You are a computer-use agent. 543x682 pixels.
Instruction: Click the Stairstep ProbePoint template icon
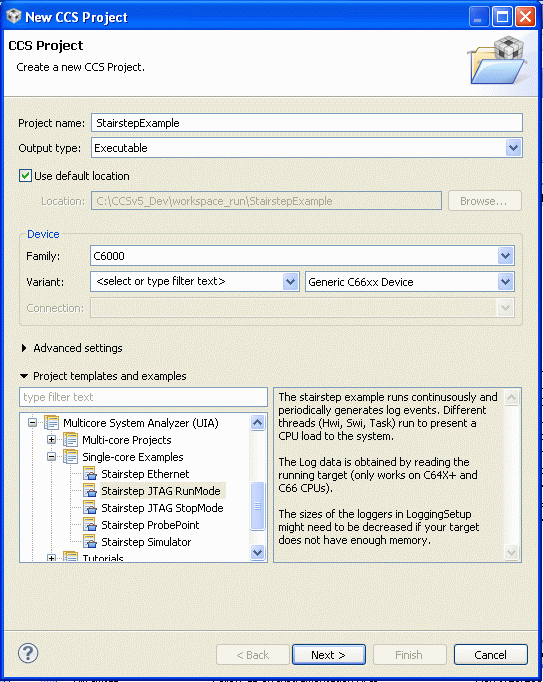(x=90, y=525)
